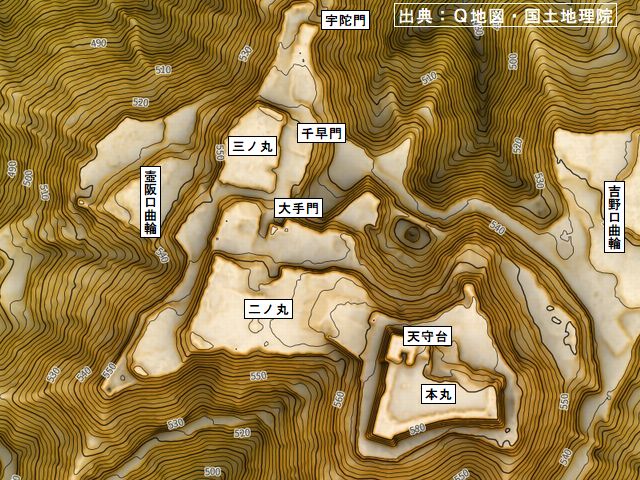The image size is (640, 480).
Task: Click the 出典：Q地図・国土地理院 source credit
Action: point(505,17)
